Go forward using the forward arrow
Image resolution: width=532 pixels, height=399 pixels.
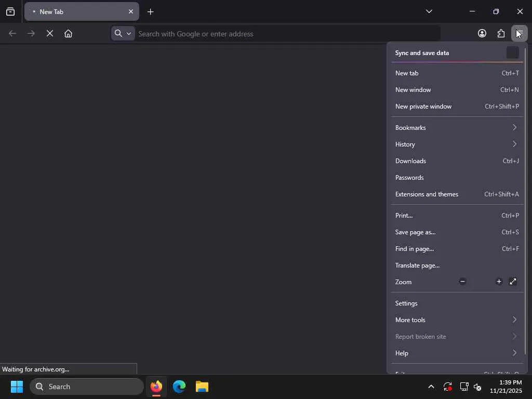(31, 34)
